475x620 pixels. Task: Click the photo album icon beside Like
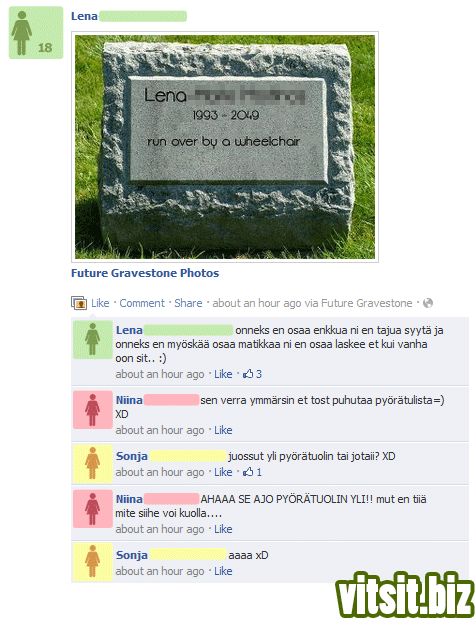[79, 303]
